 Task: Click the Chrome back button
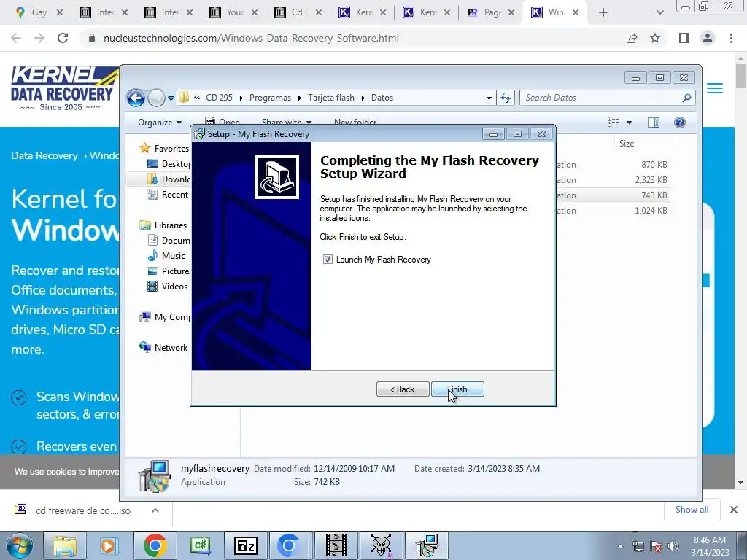(16, 38)
